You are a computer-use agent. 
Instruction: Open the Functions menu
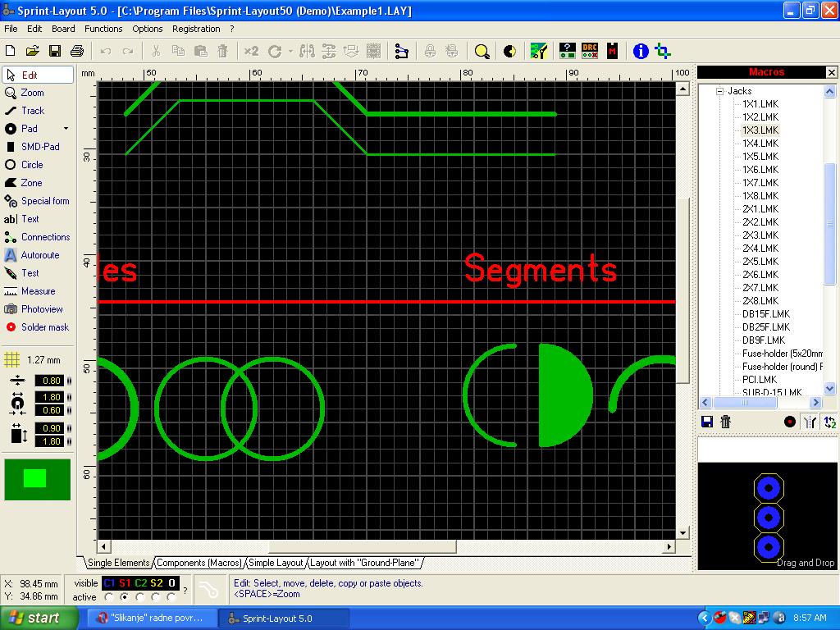[x=103, y=29]
